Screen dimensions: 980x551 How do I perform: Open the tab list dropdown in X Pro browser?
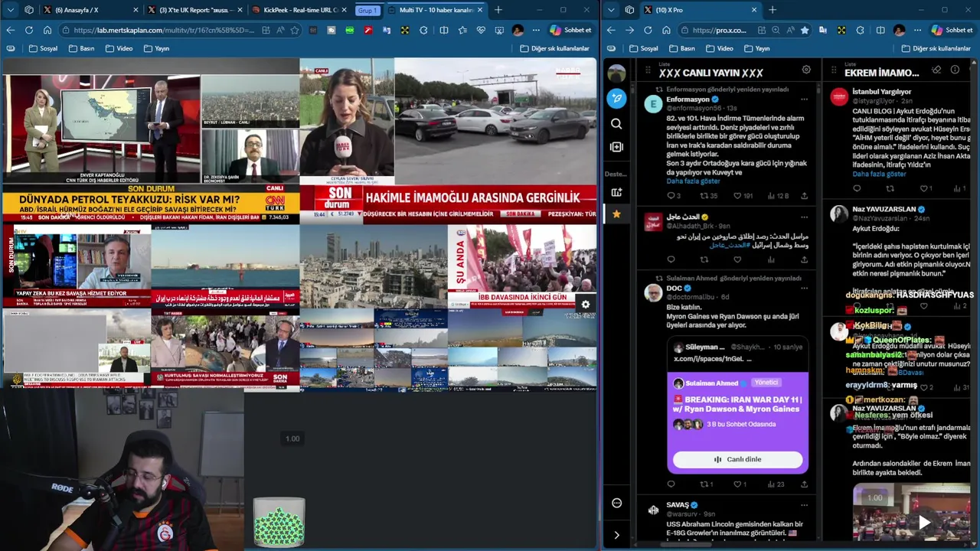pos(611,10)
